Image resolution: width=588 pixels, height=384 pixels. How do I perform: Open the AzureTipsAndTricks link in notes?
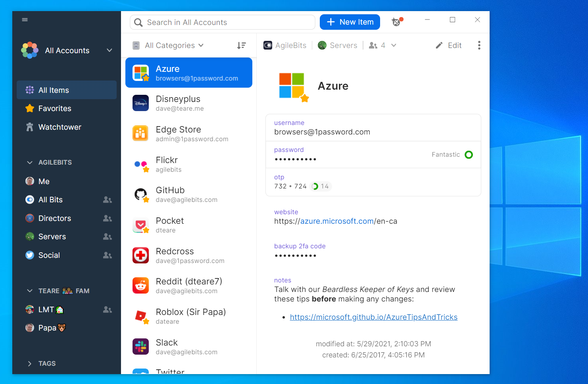pos(373,317)
